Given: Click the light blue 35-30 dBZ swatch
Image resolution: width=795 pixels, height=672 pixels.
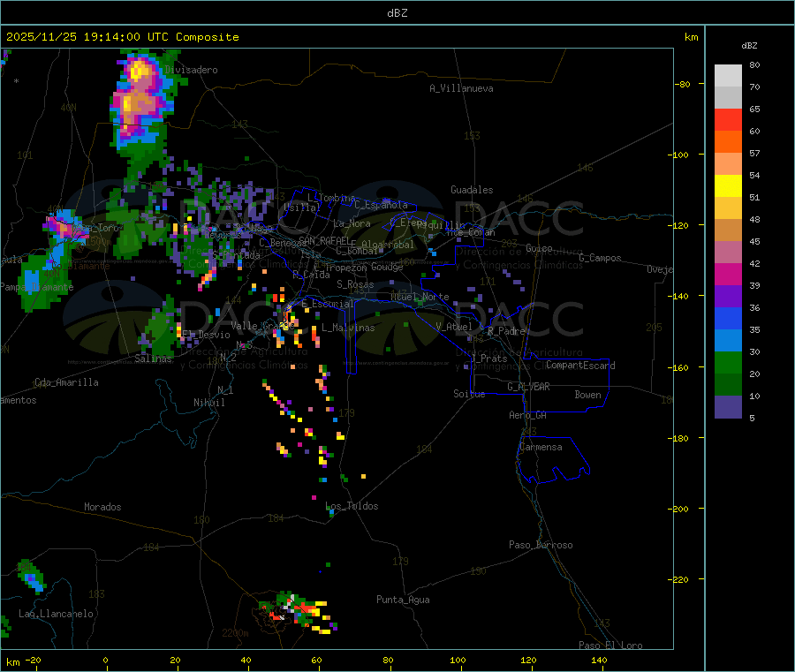Looking at the screenshot, I should point(728,341).
